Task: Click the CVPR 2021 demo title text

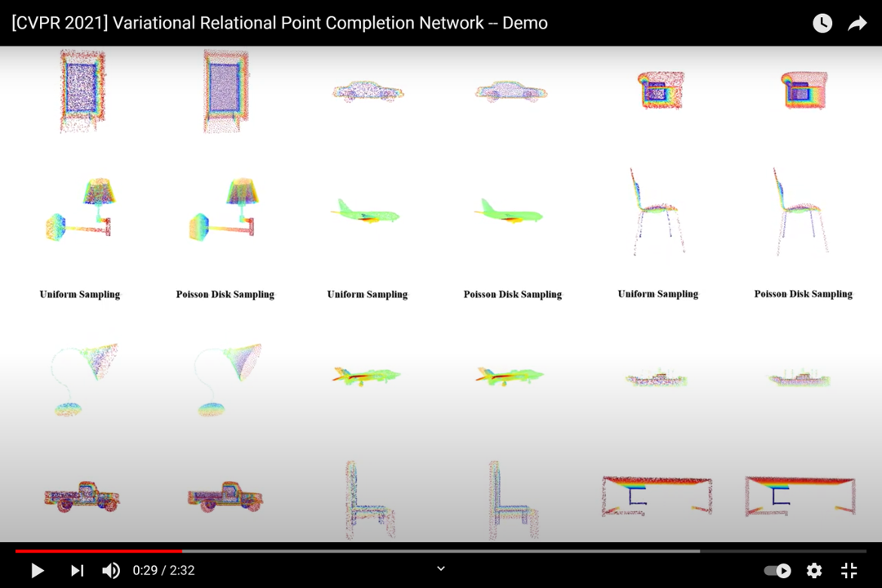Action: [278, 23]
